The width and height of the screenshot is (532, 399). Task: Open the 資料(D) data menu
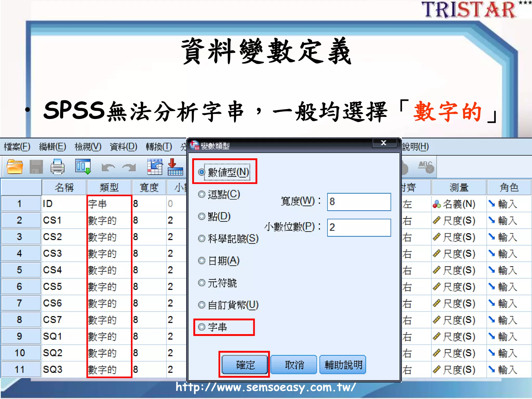click(123, 147)
